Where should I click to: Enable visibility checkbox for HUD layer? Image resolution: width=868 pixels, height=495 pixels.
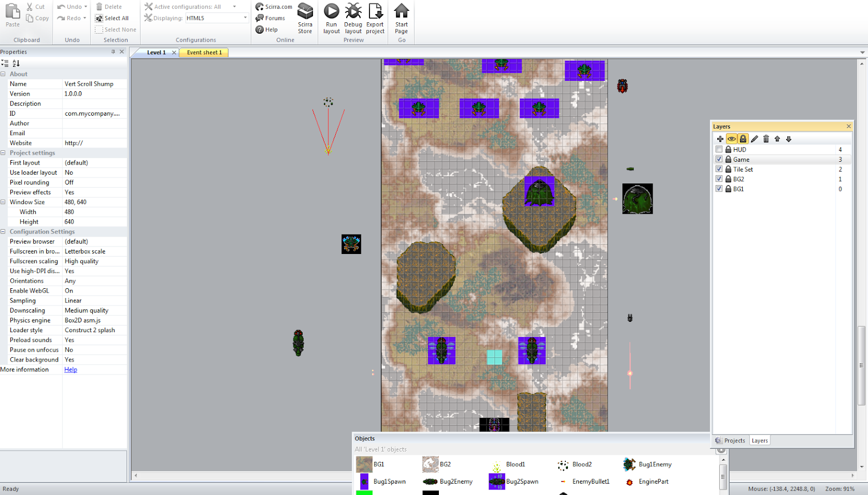point(719,149)
